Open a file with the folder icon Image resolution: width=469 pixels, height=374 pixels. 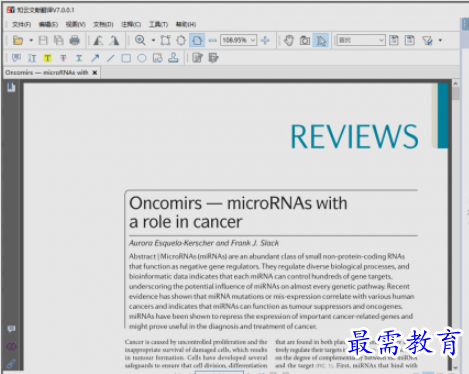click(x=18, y=40)
